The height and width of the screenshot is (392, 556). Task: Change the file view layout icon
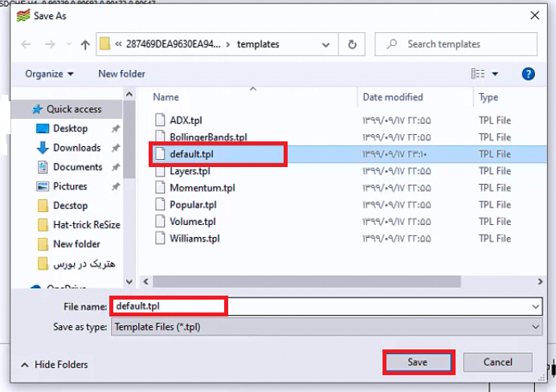[x=477, y=74]
